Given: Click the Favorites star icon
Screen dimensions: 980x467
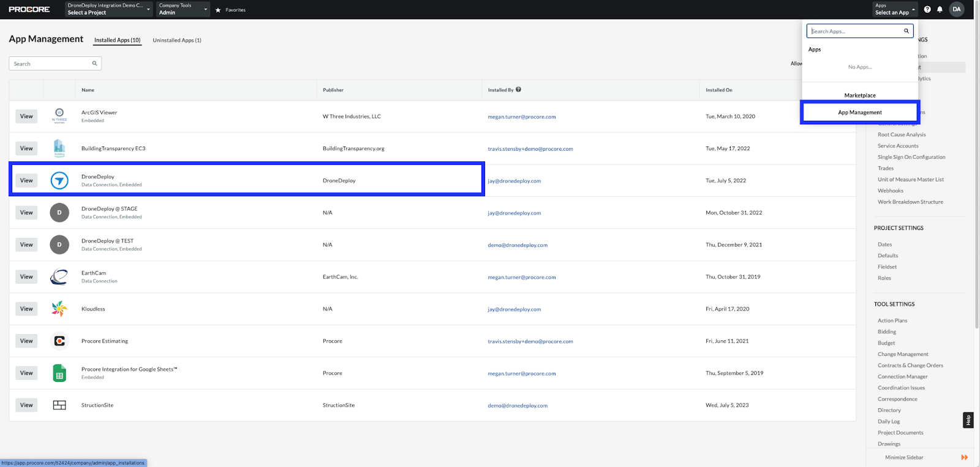Looking at the screenshot, I should pos(218,10).
